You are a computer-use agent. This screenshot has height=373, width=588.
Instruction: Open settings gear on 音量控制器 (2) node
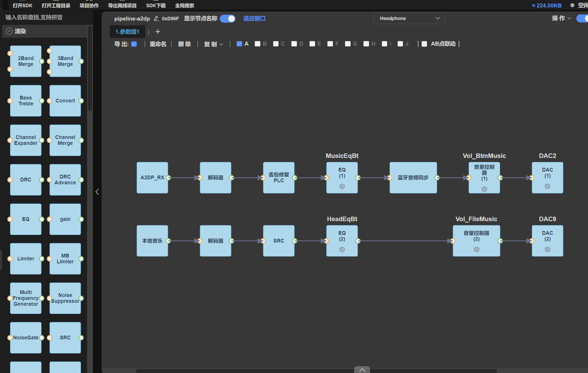point(476,249)
